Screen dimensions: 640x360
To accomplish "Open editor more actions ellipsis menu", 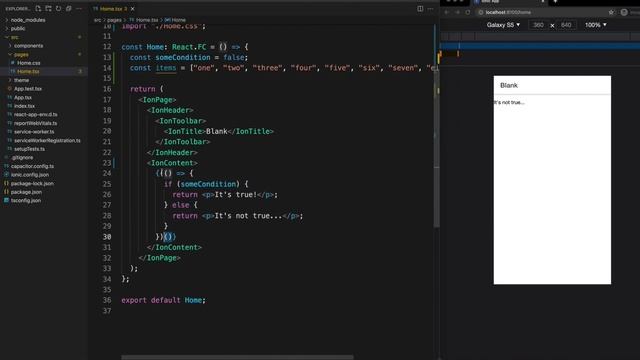I will [430, 9].
